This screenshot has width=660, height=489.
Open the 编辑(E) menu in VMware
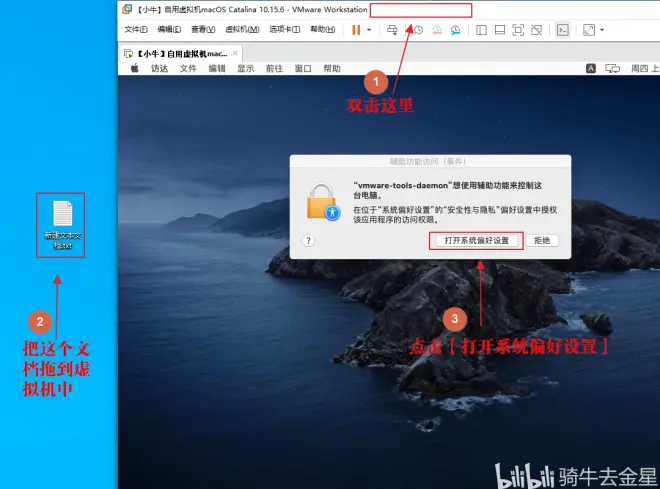pyautogui.click(x=169, y=29)
